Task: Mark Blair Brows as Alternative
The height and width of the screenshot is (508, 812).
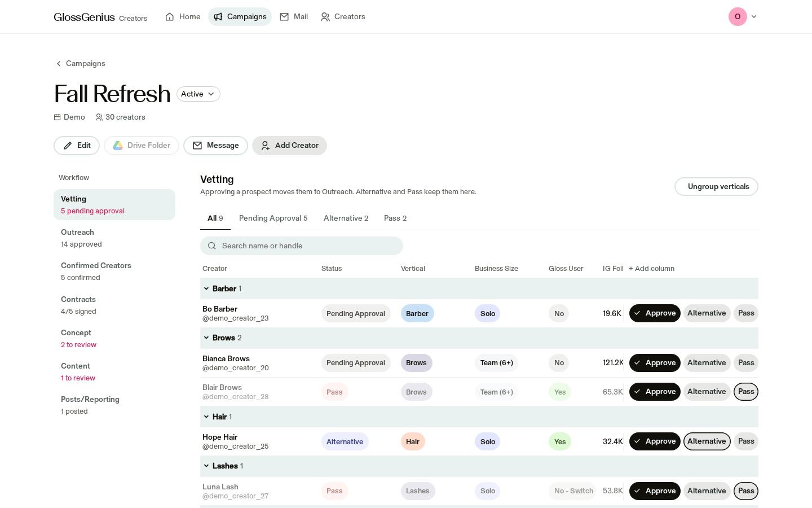Action: 707,392
